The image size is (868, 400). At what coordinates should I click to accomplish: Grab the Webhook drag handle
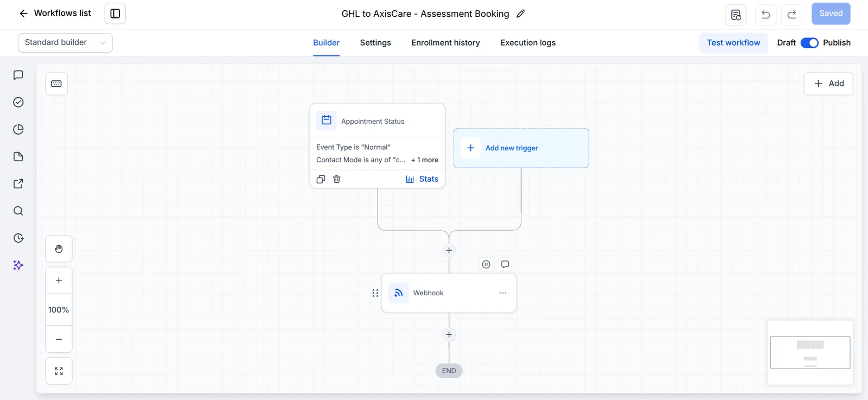coord(375,293)
